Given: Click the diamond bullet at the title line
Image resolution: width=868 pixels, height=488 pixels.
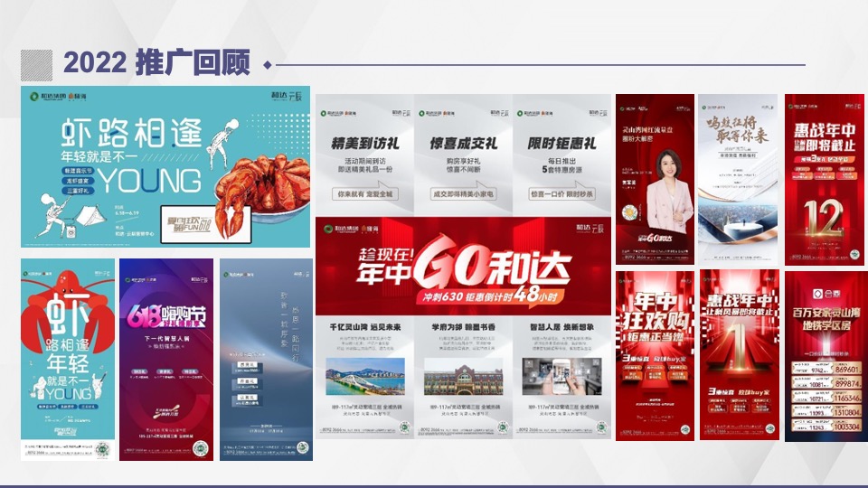Looking at the screenshot, I should click(x=266, y=65).
